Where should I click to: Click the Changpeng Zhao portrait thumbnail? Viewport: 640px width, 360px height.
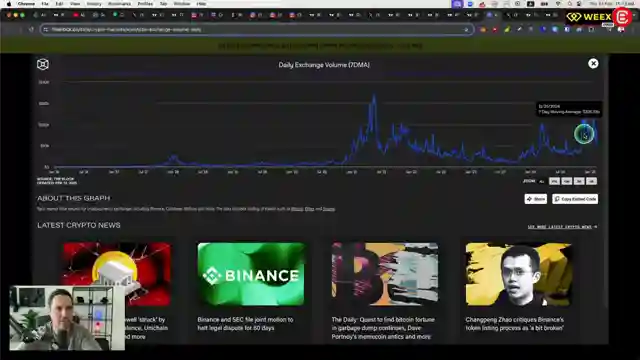(518, 274)
